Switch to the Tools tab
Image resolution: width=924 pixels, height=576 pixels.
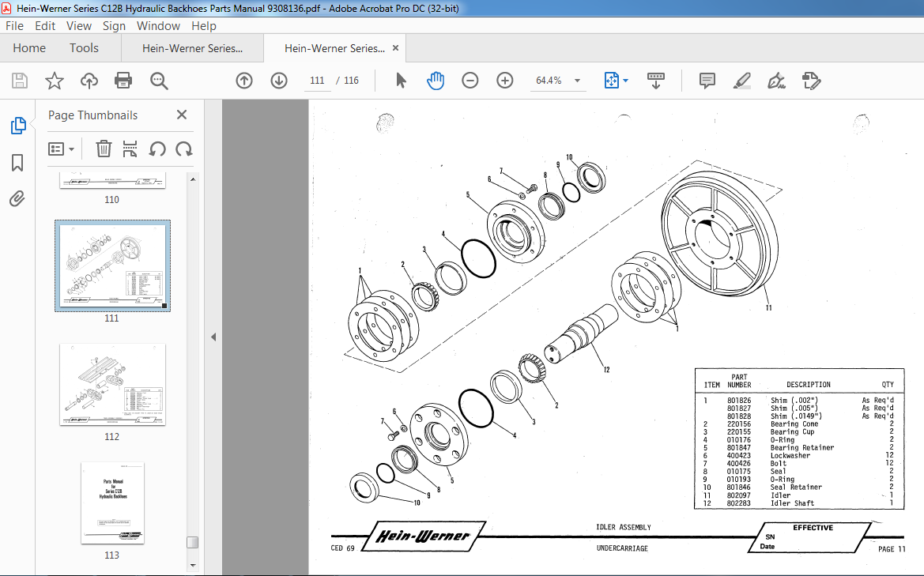pos(84,48)
